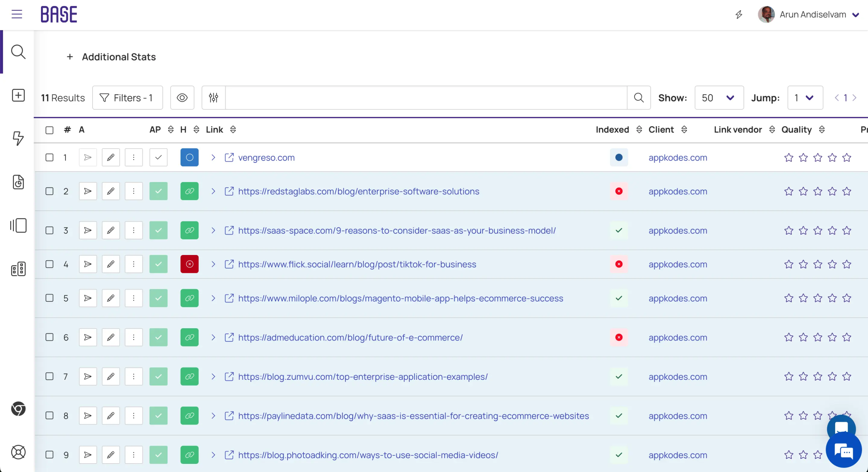Click the magnifier search button beside the search field
The width and height of the screenshot is (868, 472).
(639, 98)
